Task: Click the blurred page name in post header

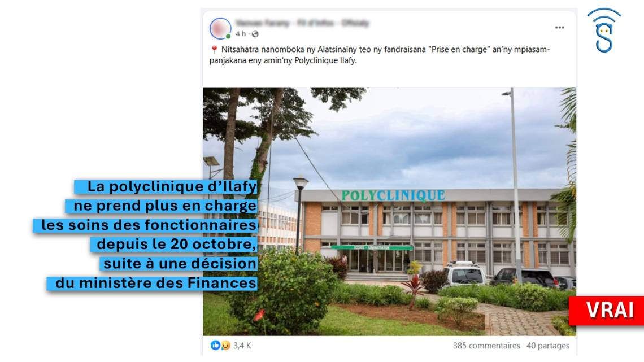Action: (x=302, y=23)
